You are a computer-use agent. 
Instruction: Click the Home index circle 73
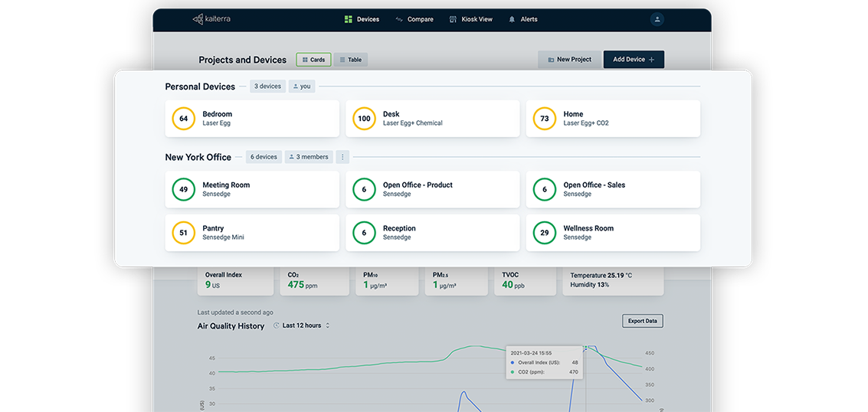[545, 119]
